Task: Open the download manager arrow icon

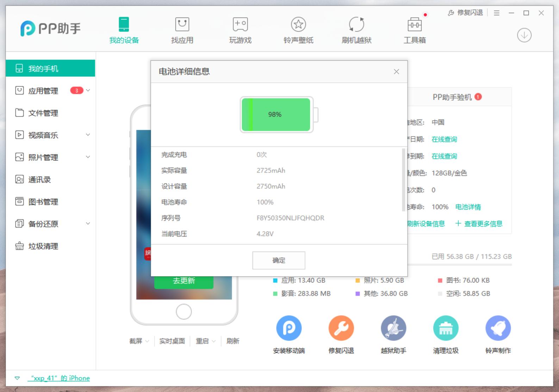Action: [x=524, y=35]
